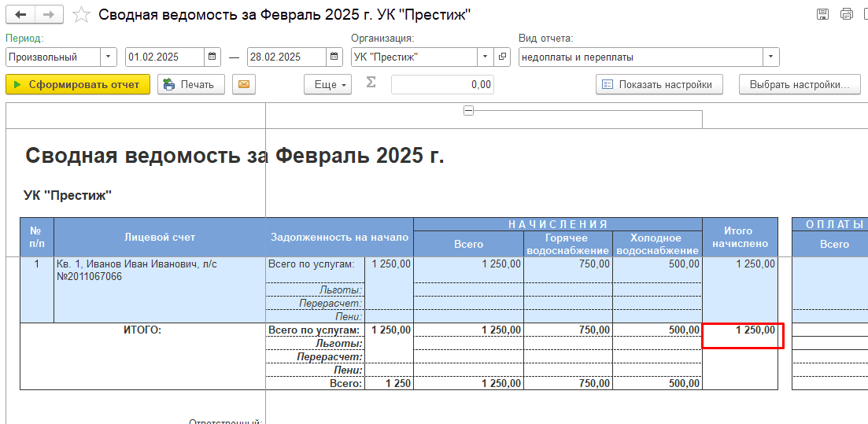The height and width of the screenshot is (424, 868).
Task: Click the printer icon at top right
Action: pyautogui.click(x=847, y=14)
